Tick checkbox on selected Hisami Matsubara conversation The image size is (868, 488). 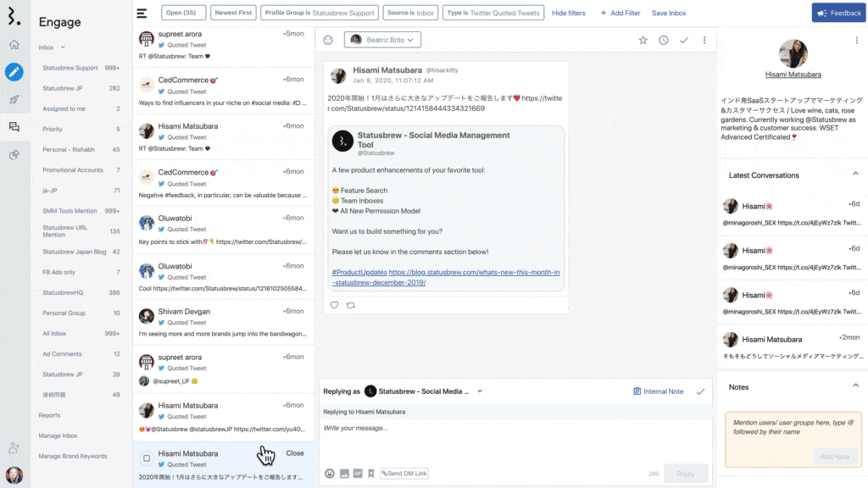[x=147, y=458]
